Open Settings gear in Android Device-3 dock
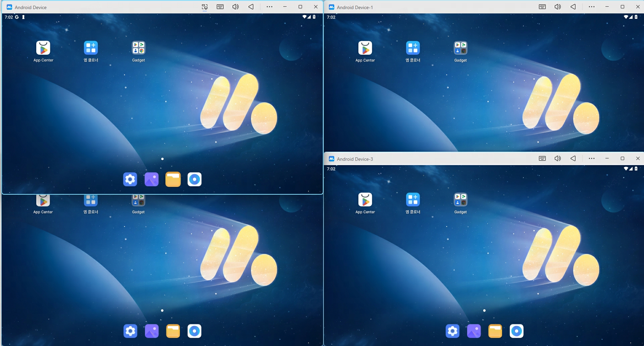Screen dimensions: 644x346 [452, 331]
